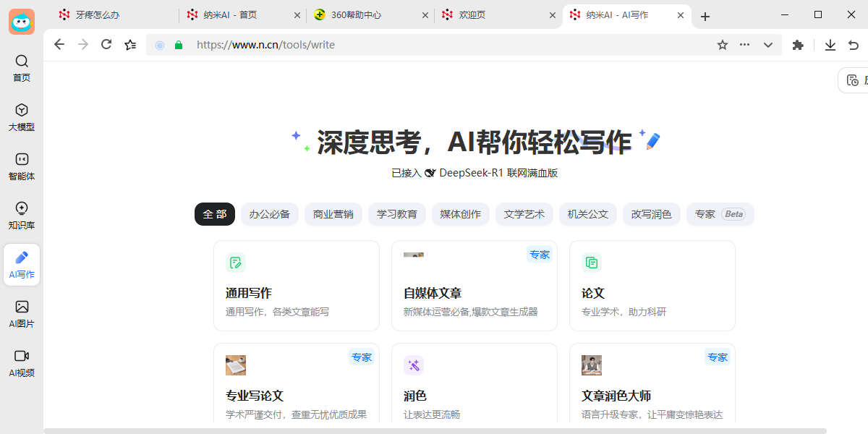868x434 pixels.
Task: Open the 知识库 sidebar item
Action: (x=22, y=216)
